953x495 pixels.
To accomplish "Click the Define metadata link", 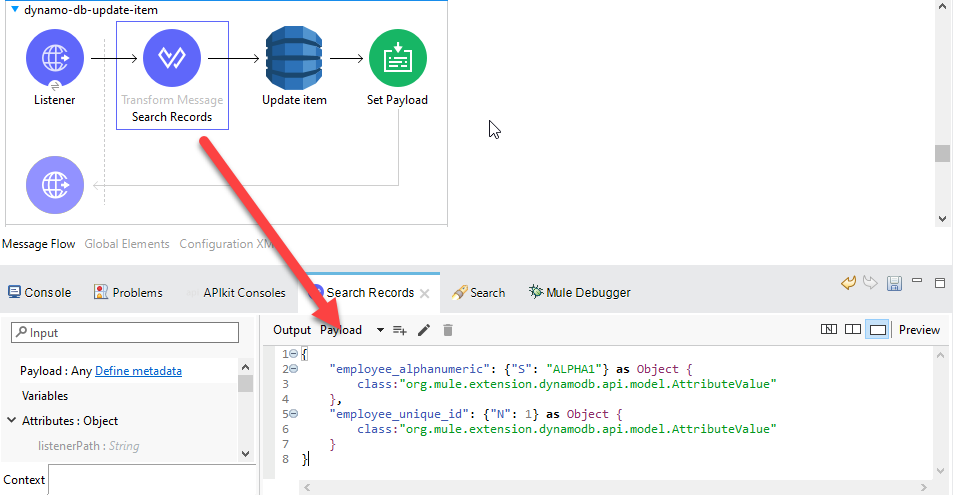I will [138, 371].
